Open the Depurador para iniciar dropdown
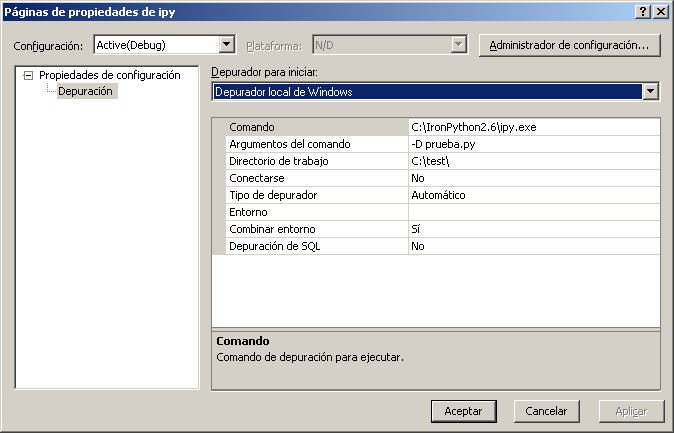The height and width of the screenshot is (433, 674). pos(651,92)
